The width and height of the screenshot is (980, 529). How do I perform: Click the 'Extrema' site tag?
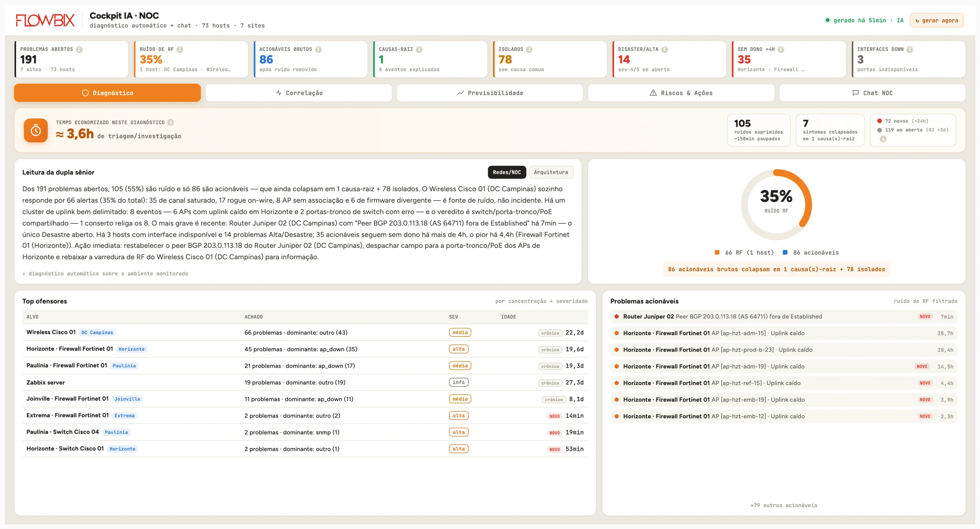(125, 416)
